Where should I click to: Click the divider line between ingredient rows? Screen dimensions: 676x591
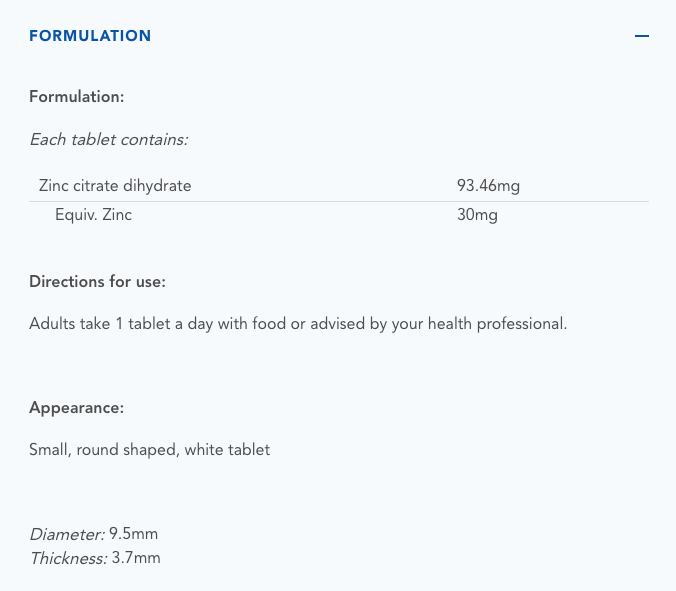tap(340, 201)
